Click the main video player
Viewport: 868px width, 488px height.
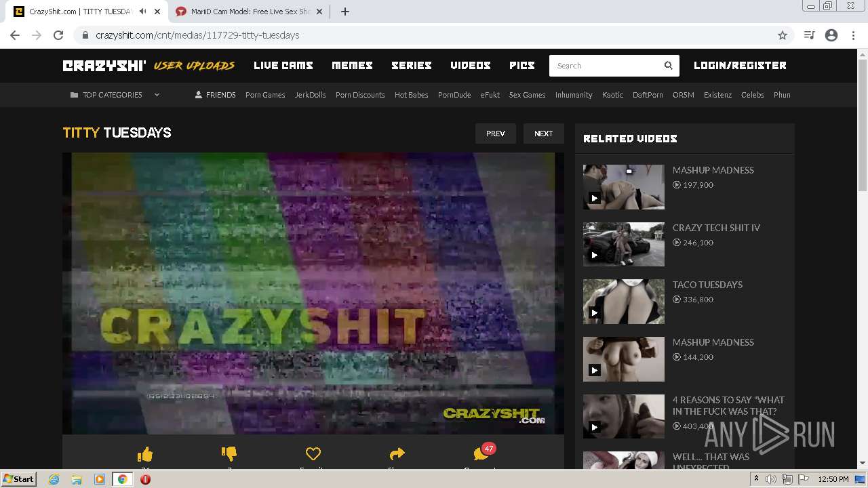(x=313, y=293)
